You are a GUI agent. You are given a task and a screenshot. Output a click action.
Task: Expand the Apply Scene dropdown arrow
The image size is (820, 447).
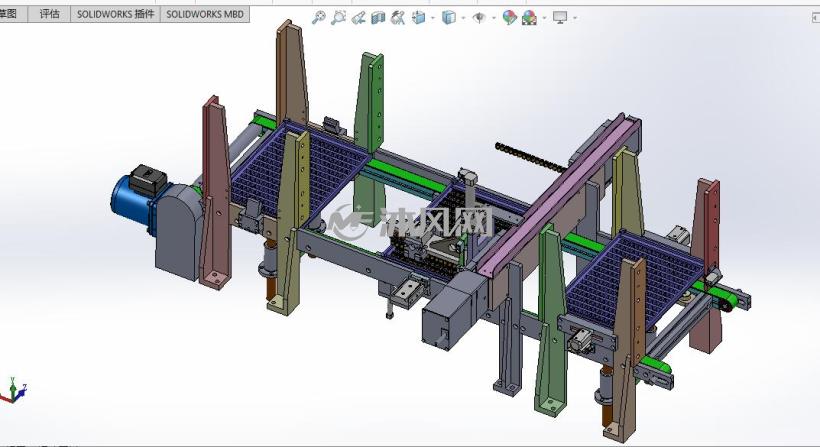544,18
